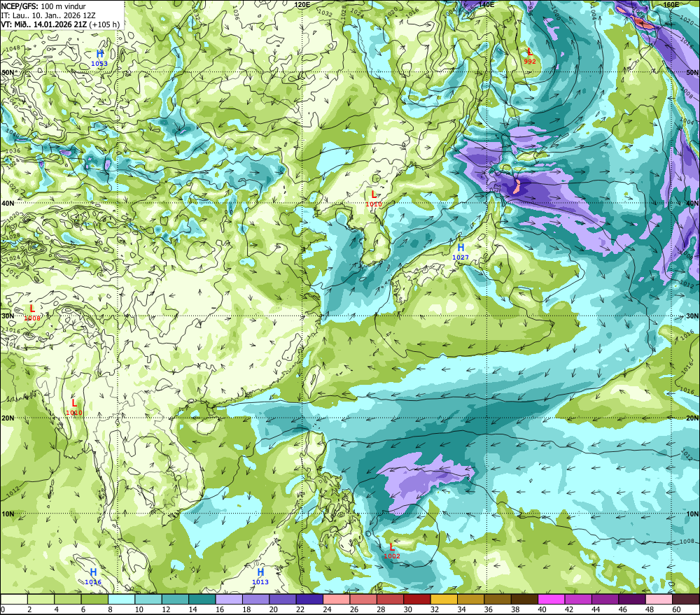This screenshot has height=615, width=700.
Task: Pick the yellow 32–34 legend swatch
Action: 444,599
